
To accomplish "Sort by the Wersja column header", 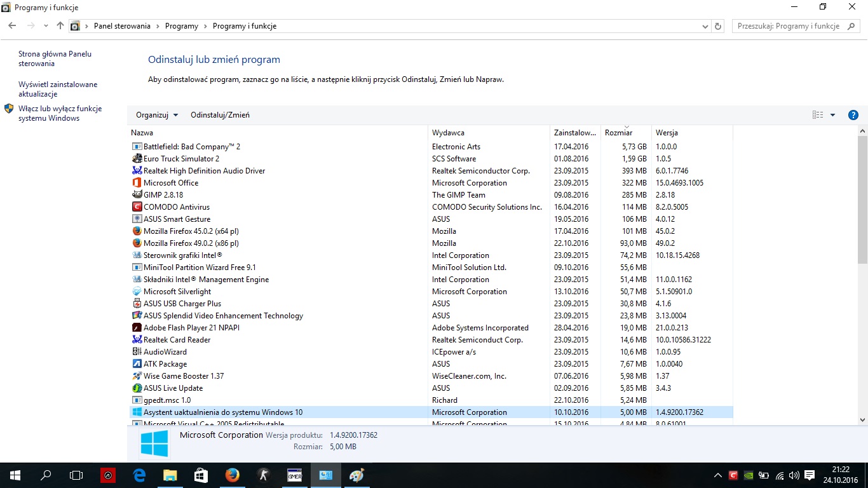I will [x=692, y=133].
